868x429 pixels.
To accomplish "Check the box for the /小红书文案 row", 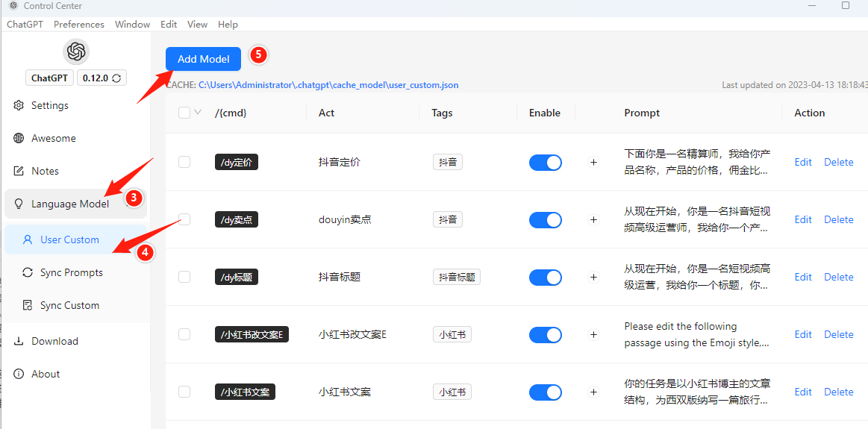I will (184, 392).
